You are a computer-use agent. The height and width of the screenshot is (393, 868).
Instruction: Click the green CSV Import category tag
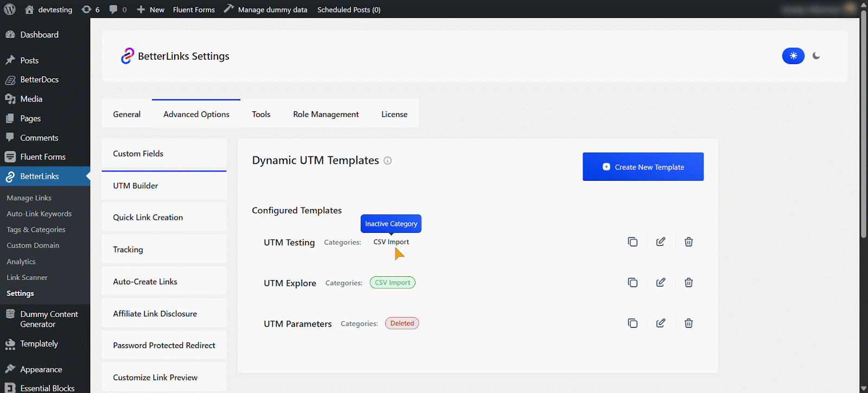coord(392,283)
